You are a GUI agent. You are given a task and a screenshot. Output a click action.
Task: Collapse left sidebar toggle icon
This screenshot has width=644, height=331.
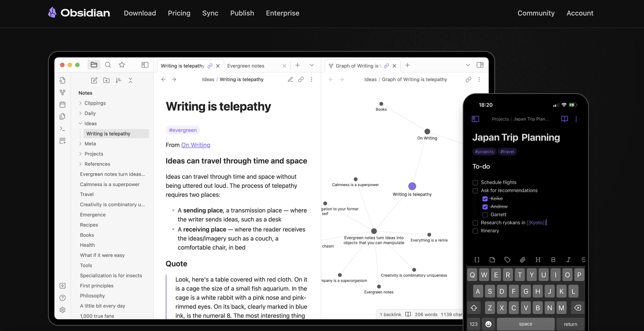click(x=145, y=65)
